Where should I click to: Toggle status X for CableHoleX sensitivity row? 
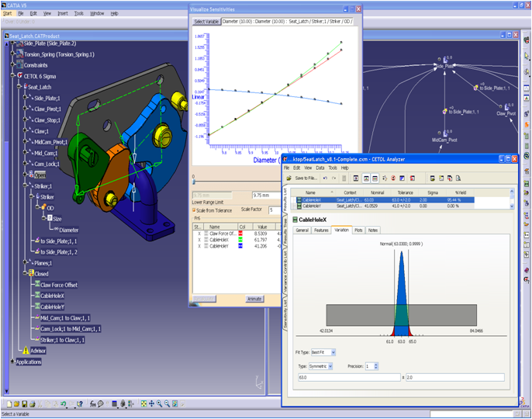pos(199,240)
